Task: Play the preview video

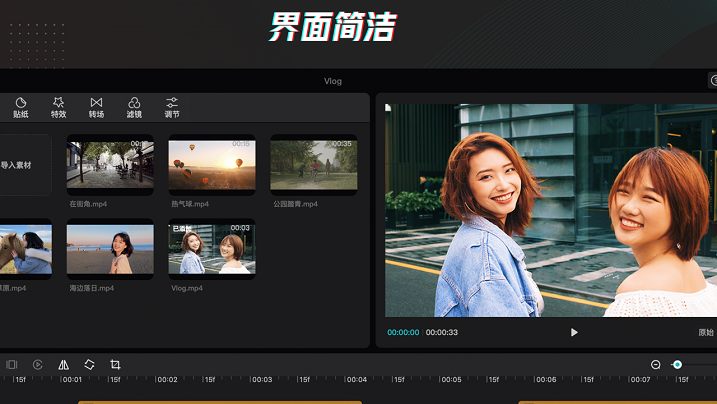Action: pyautogui.click(x=573, y=332)
